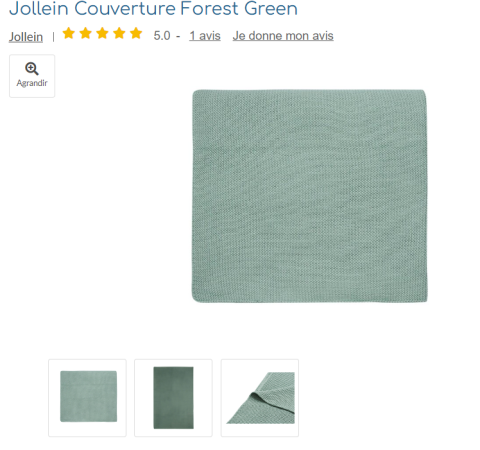Click the 5.0 rating score

(162, 36)
